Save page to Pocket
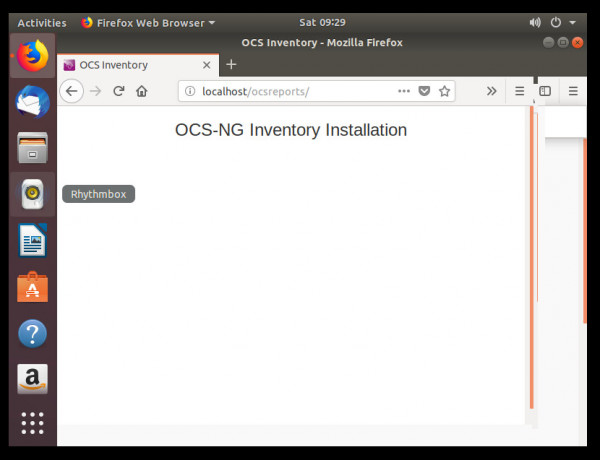The height and width of the screenshot is (460, 600). coord(424,91)
